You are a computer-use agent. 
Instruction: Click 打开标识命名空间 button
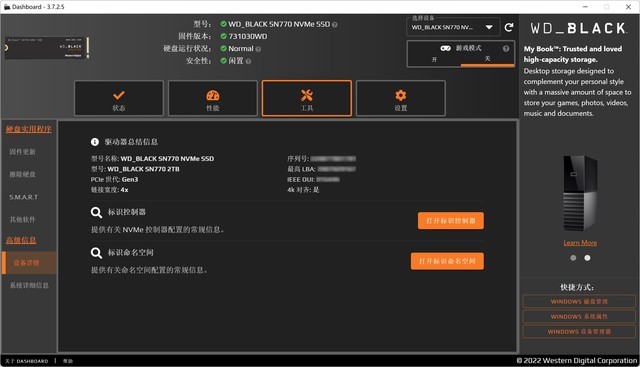(x=447, y=261)
